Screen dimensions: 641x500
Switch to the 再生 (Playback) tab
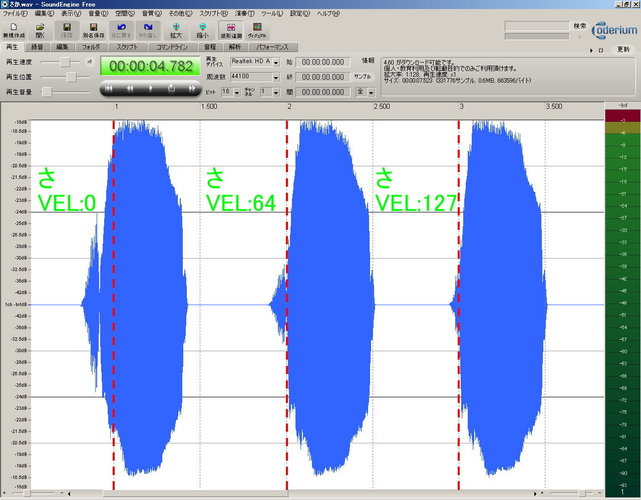(12, 47)
